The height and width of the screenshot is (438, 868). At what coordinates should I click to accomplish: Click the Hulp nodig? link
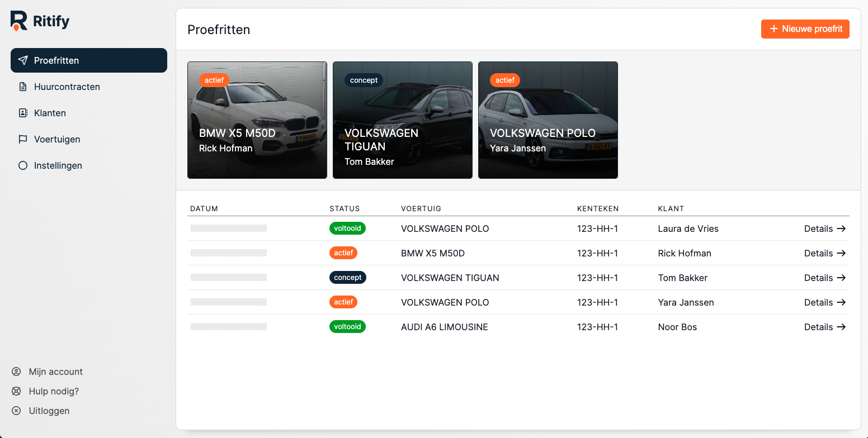[46, 391]
